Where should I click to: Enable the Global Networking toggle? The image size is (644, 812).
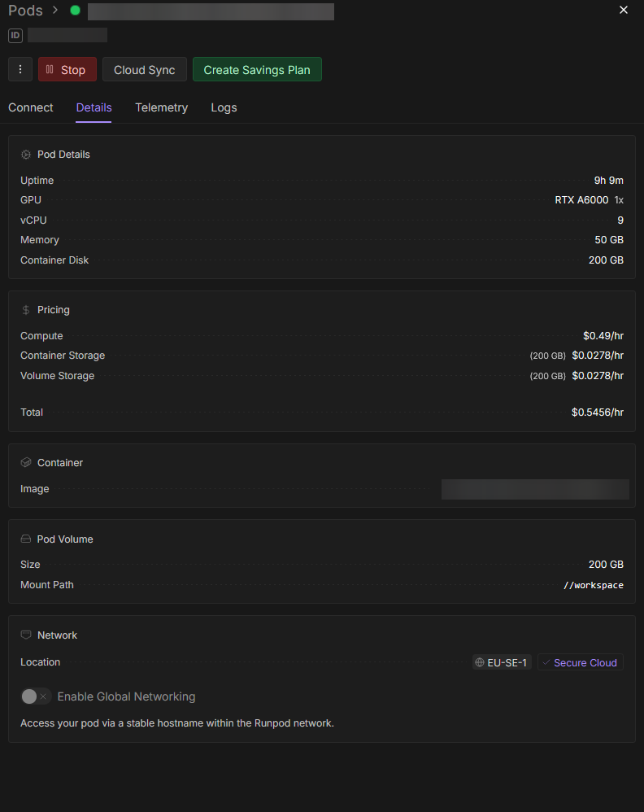[36, 696]
